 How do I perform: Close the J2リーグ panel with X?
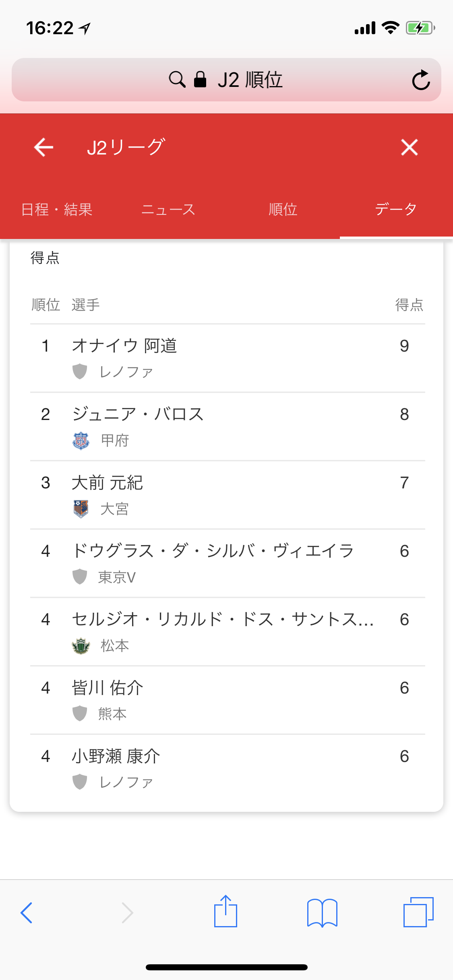pyautogui.click(x=409, y=147)
